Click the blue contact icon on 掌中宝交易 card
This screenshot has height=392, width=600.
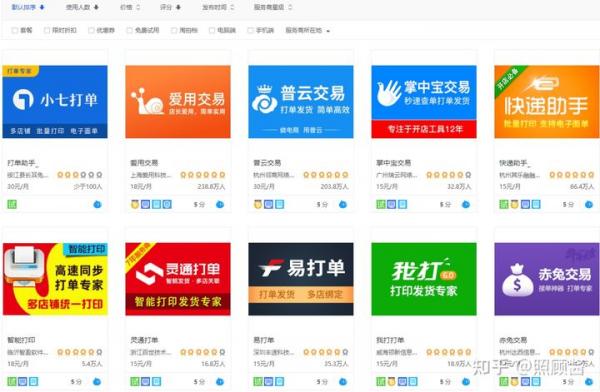tap(466, 204)
